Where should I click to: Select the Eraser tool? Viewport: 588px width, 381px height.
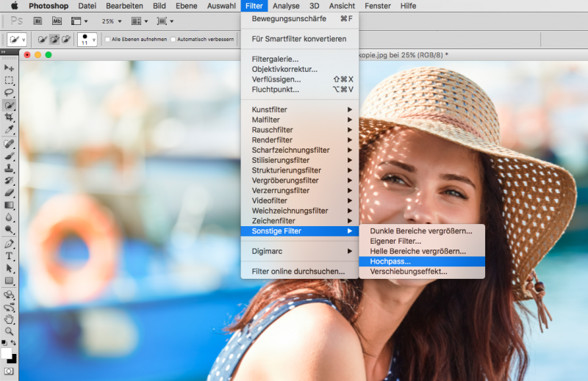[9, 193]
